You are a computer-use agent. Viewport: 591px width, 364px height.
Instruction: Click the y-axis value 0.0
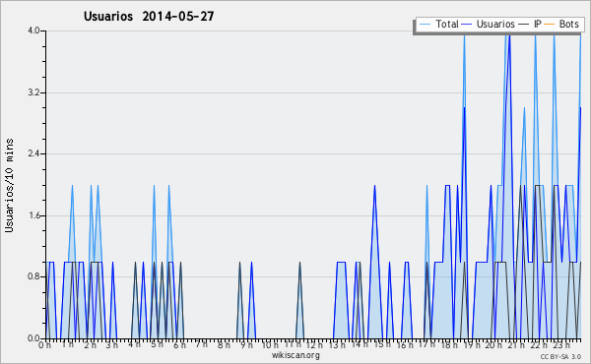[33, 338]
